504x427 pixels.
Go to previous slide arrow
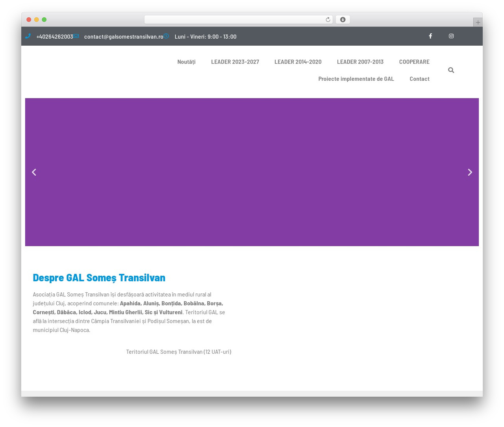coord(34,172)
